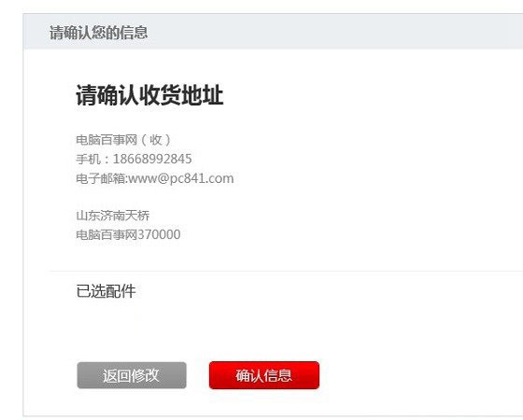The height and width of the screenshot is (420, 523).
Task: Select the recipient name 电脑百事网 on the first line
Action: point(106,140)
